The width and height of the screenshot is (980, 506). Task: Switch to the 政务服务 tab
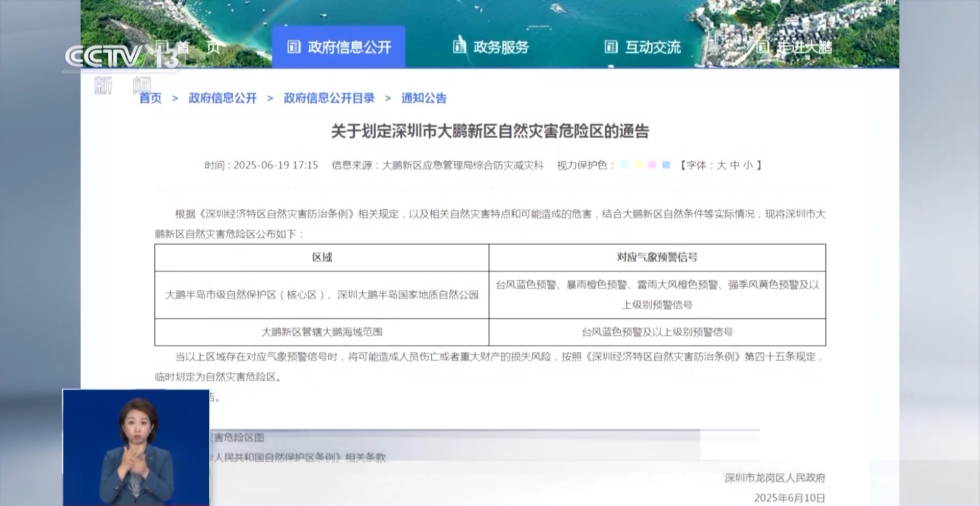pos(500,47)
